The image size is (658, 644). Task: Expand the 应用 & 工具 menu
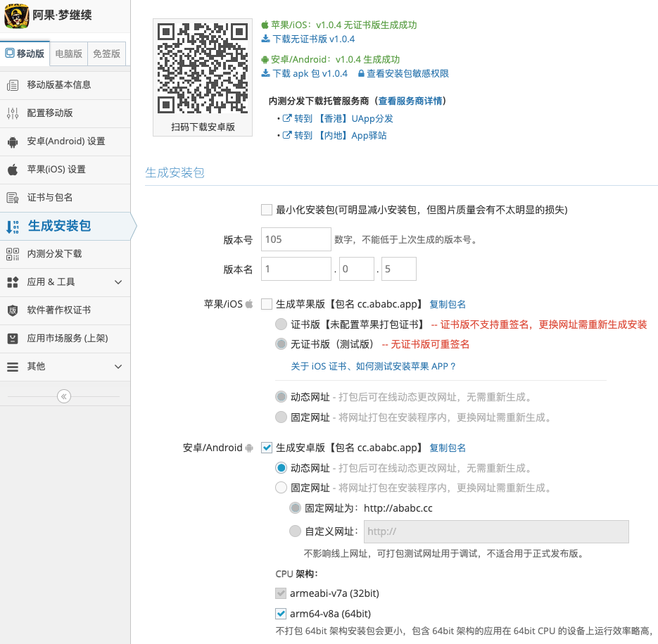tap(118, 282)
